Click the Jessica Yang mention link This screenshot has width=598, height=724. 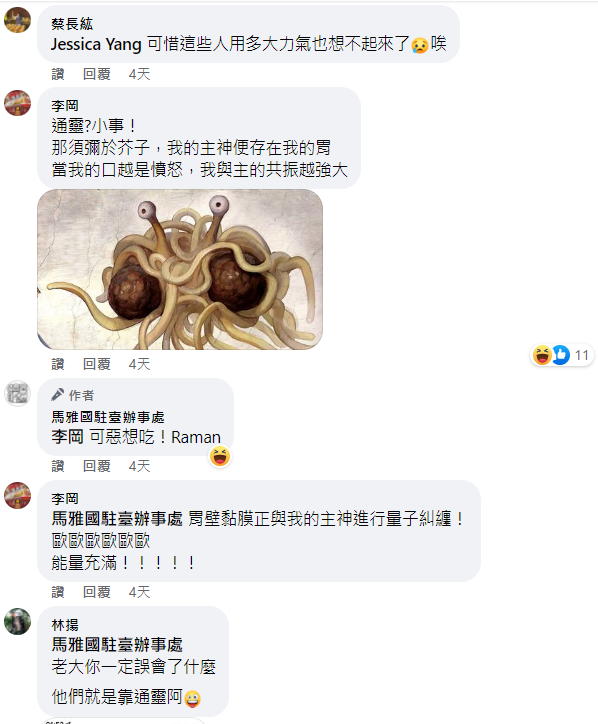tap(96, 44)
